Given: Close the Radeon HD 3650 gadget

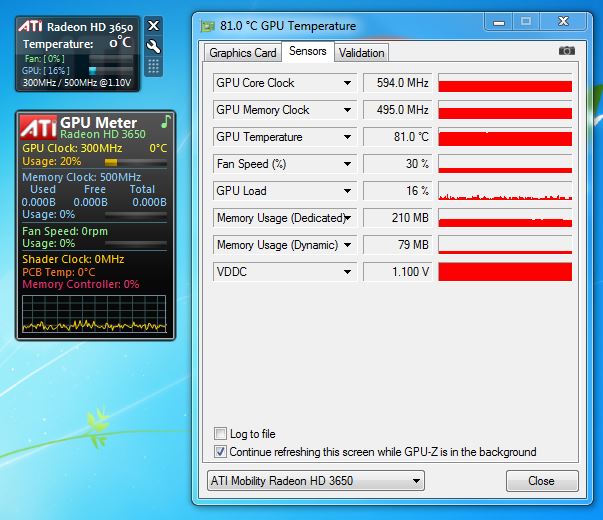Looking at the screenshot, I should (x=153, y=26).
